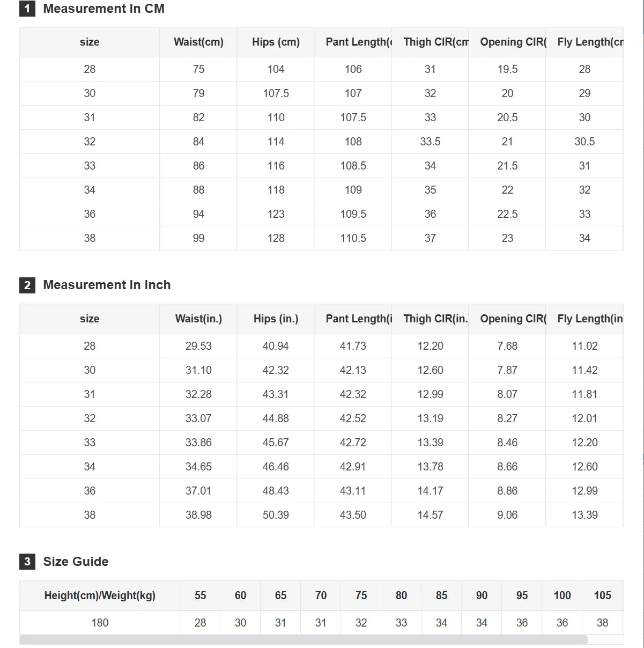The height and width of the screenshot is (648, 644).
Task: Click the Size Guide heading
Action: [76, 562]
